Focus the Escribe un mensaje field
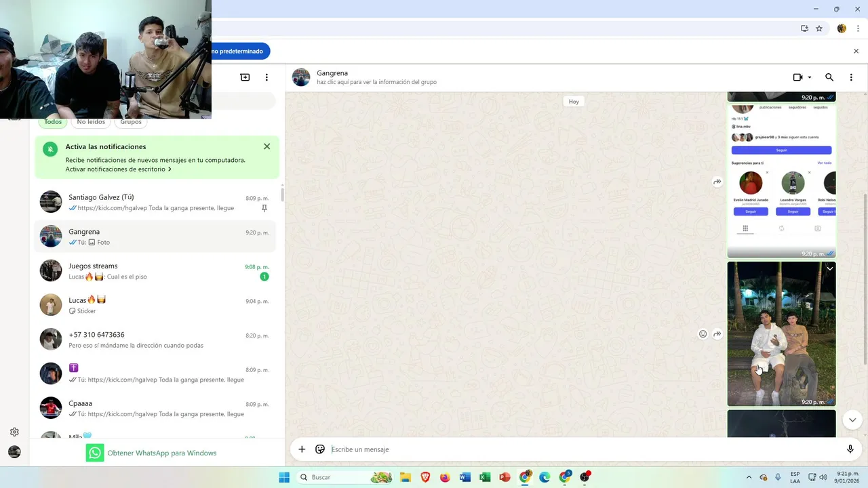 click(x=583, y=449)
